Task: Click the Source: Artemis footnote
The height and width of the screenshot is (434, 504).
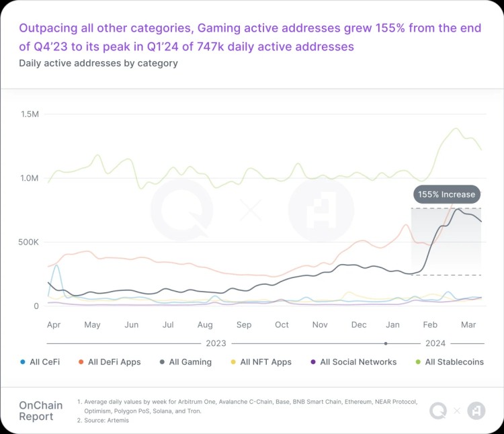Action: (106, 420)
